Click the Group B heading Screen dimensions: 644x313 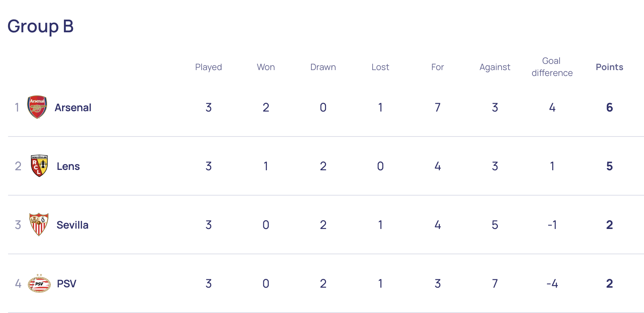tap(40, 26)
